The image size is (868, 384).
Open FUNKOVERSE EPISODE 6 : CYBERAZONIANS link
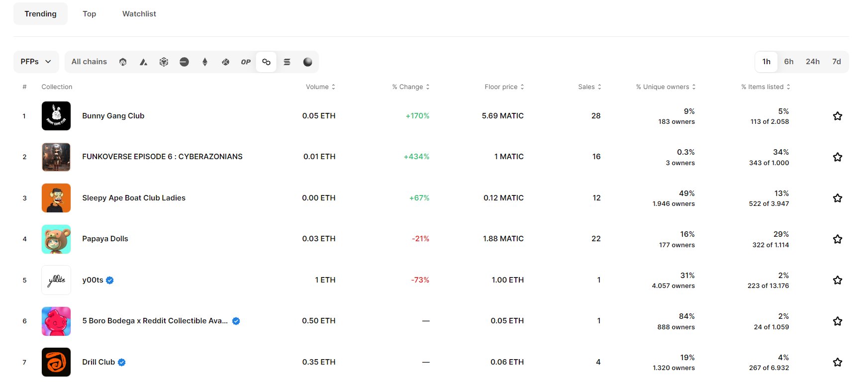162,157
